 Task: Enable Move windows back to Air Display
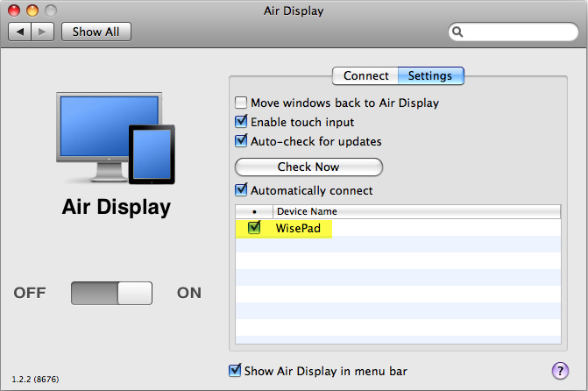(241, 103)
